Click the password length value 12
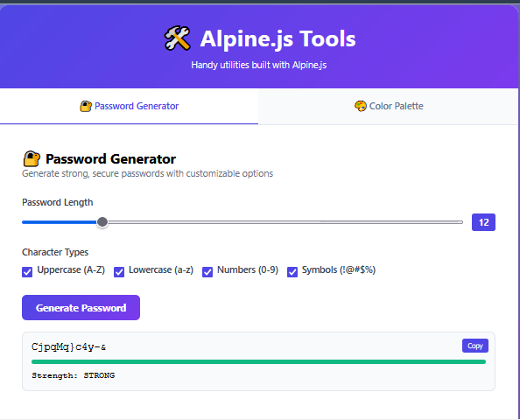 click(483, 222)
